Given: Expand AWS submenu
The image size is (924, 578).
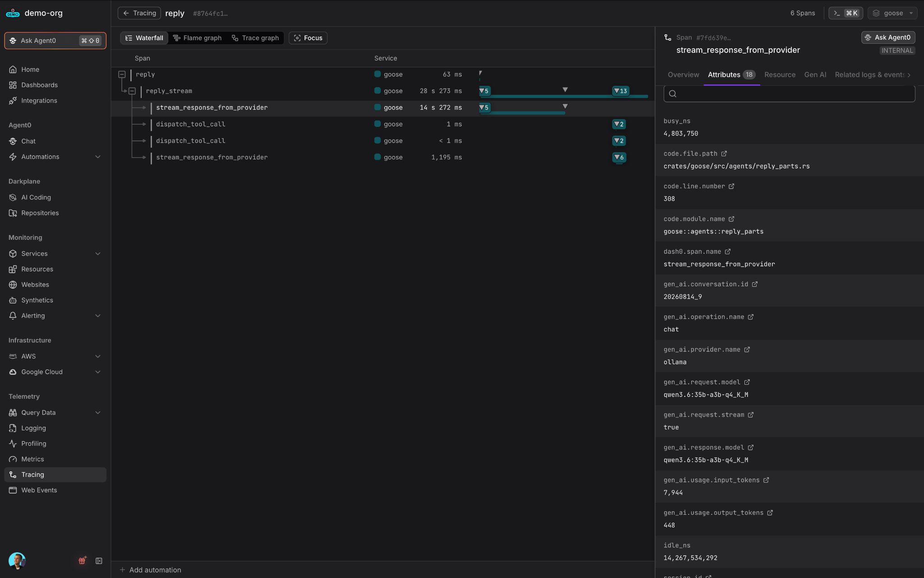Looking at the screenshot, I should coord(98,356).
